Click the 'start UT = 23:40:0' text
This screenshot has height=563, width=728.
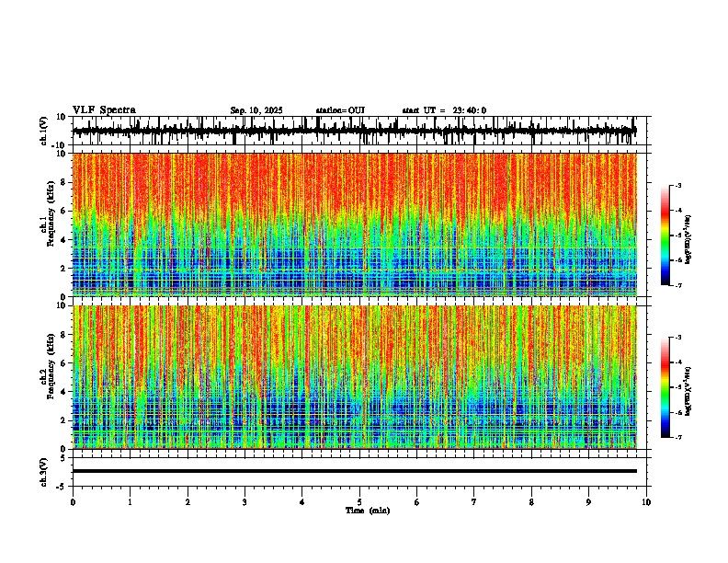444,110
